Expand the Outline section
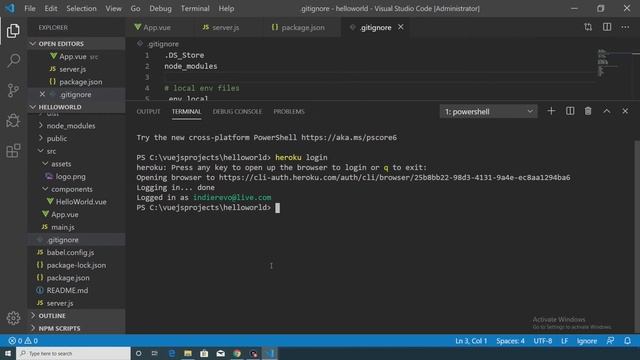 [76, 316]
